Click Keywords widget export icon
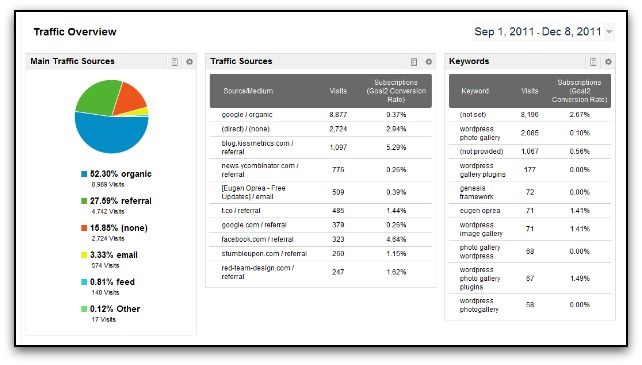The width and height of the screenshot is (642, 365). (593, 62)
